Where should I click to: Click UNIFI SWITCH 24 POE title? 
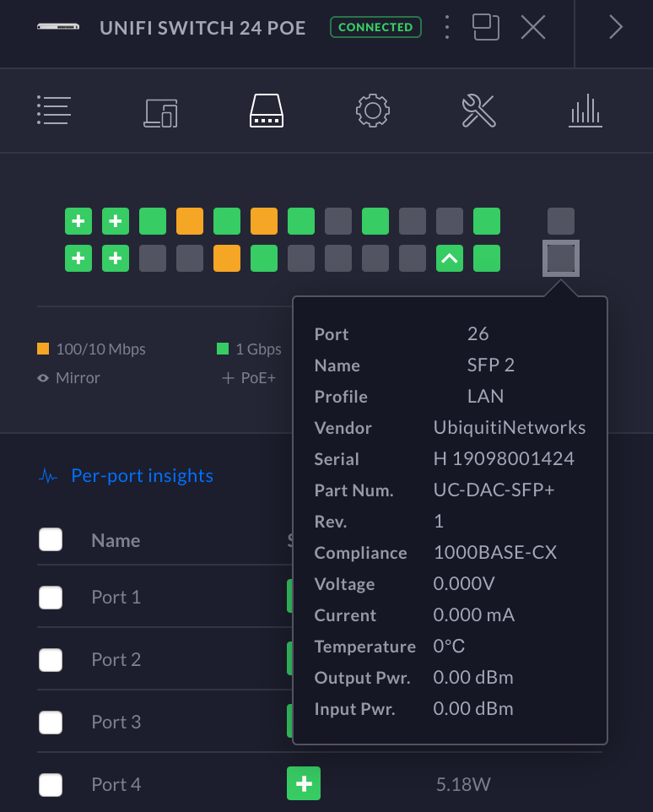click(x=202, y=28)
